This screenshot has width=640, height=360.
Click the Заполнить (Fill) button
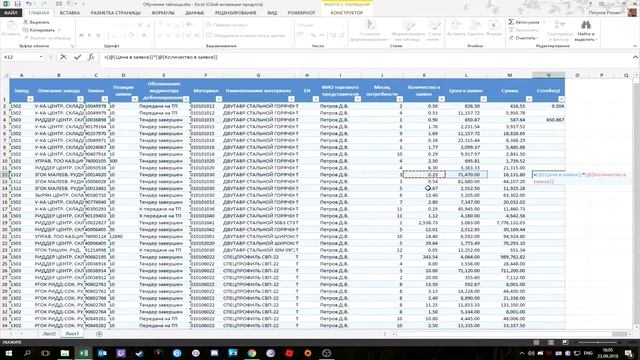tap(524, 30)
